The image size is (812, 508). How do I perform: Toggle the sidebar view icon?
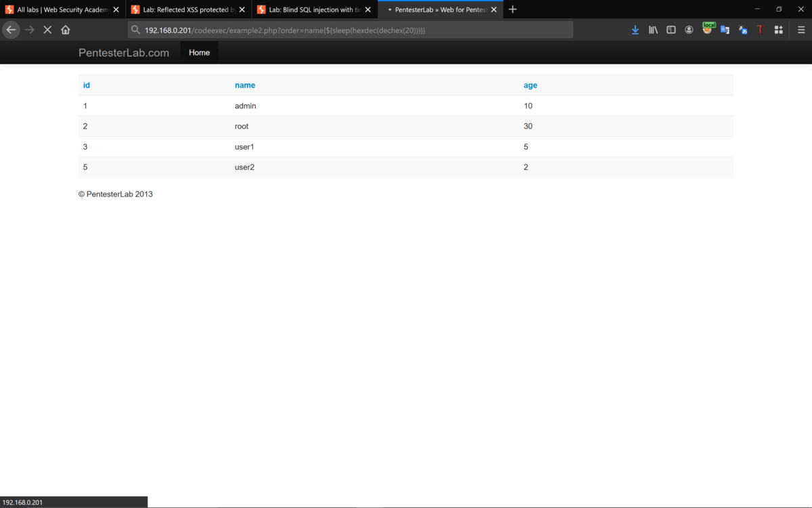pos(671,30)
